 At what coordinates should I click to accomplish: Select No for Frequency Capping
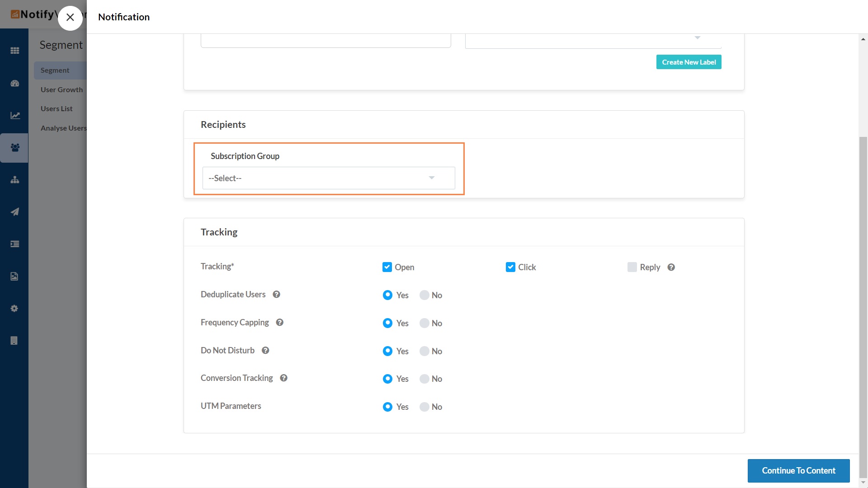click(424, 323)
